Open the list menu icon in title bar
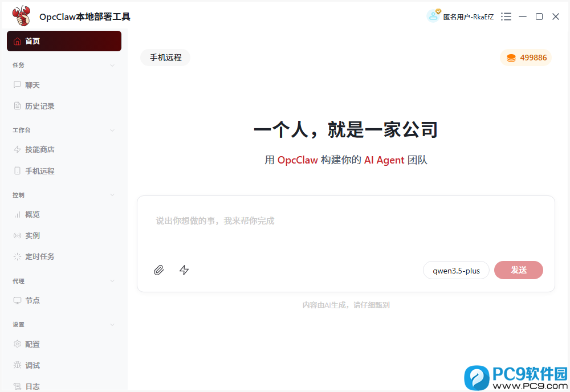 [x=506, y=17]
